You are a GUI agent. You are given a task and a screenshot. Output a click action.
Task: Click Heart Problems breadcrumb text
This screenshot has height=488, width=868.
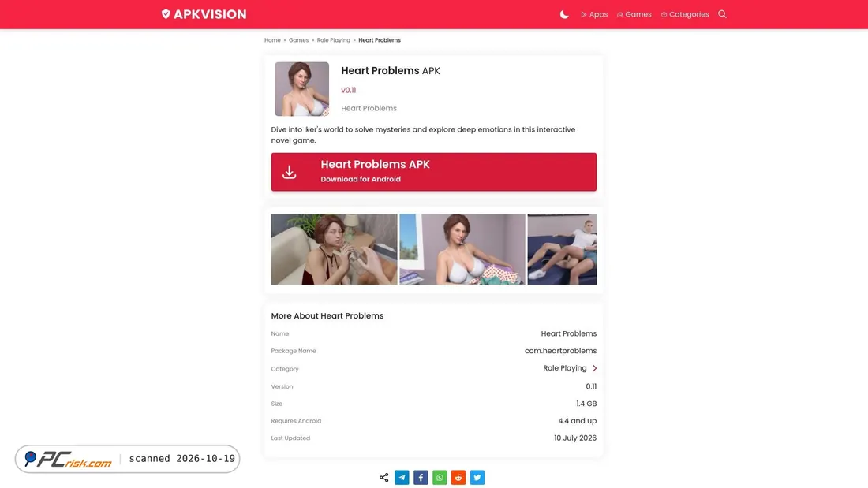click(380, 40)
